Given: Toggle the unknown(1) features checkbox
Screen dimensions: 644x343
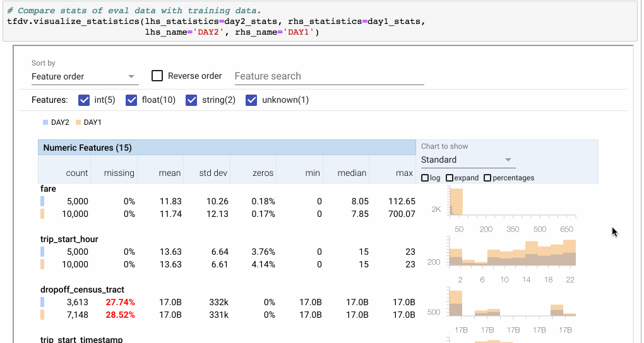Looking at the screenshot, I should pos(251,100).
